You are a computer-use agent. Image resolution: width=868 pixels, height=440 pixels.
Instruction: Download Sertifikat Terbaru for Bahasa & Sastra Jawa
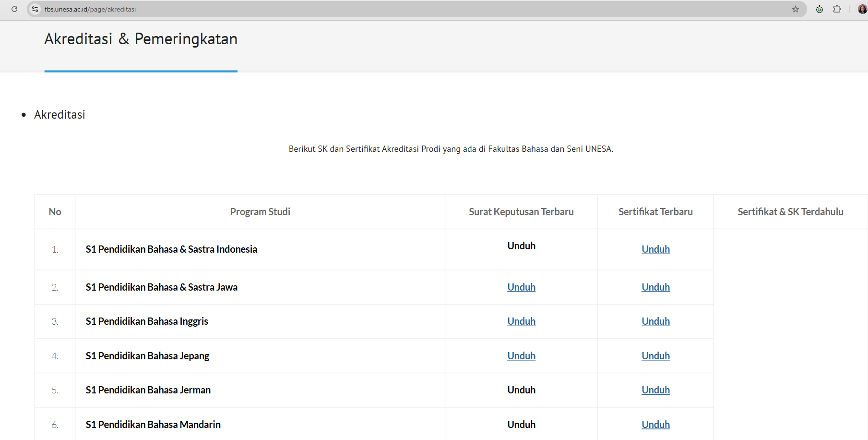(655, 287)
